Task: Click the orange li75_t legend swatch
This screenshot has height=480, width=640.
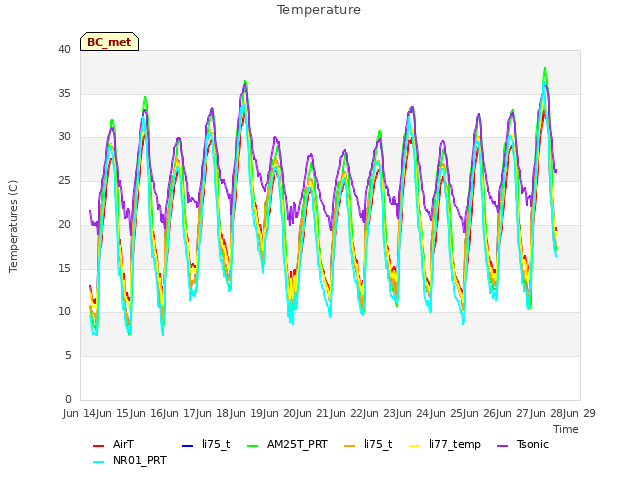Action: coord(350,446)
